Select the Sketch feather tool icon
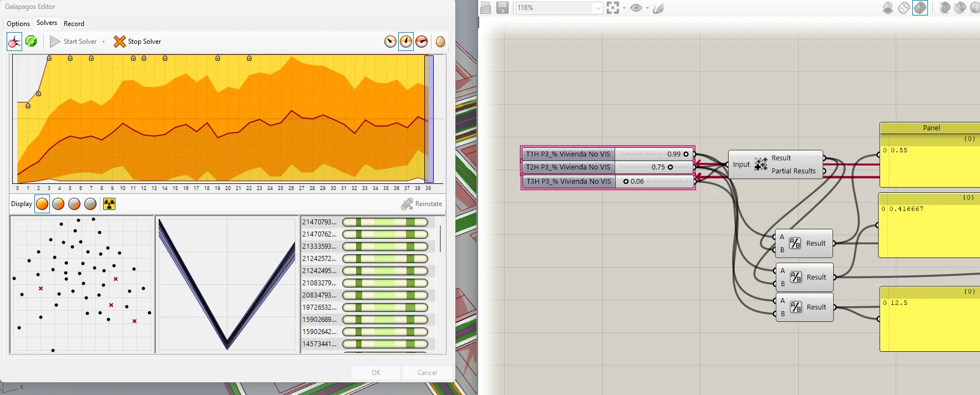This screenshot has height=395, width=980. pyautogui.click(x=658, y=8)
